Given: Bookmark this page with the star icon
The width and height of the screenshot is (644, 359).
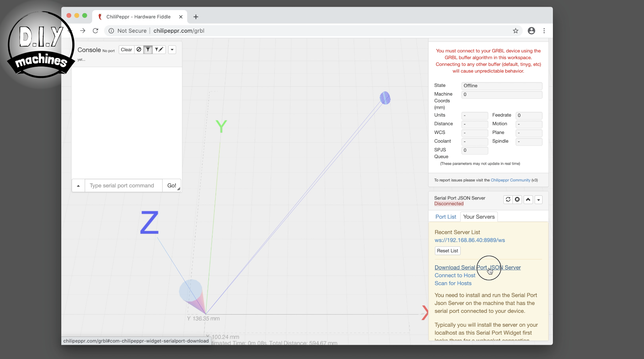Looking at the screenshot, I should pos(516,31).
